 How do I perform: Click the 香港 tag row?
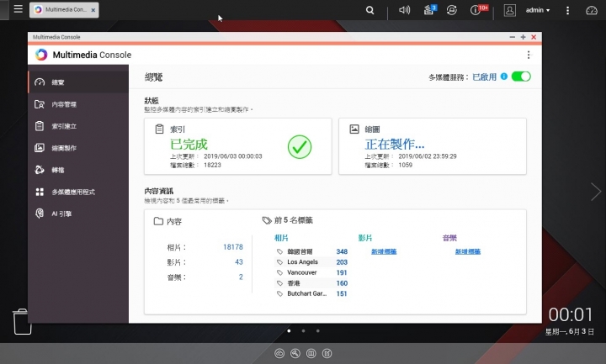pos(311,283)
